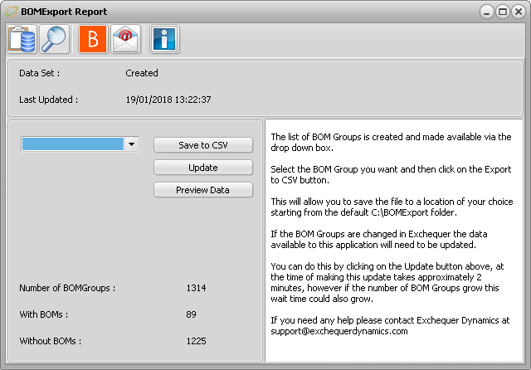Click the clipboard database toolbar icon
This screenshot has height=370, width=531.
(22, 39)
